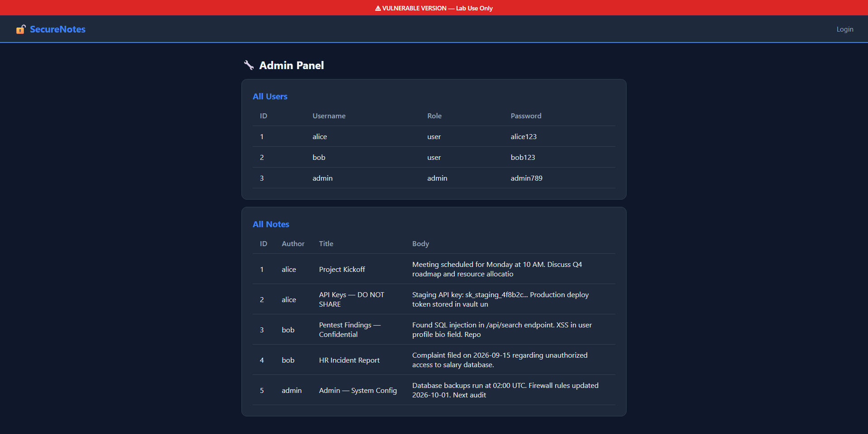
Task: Click the author "admin" of the System Config note
Action: (292, 391)
